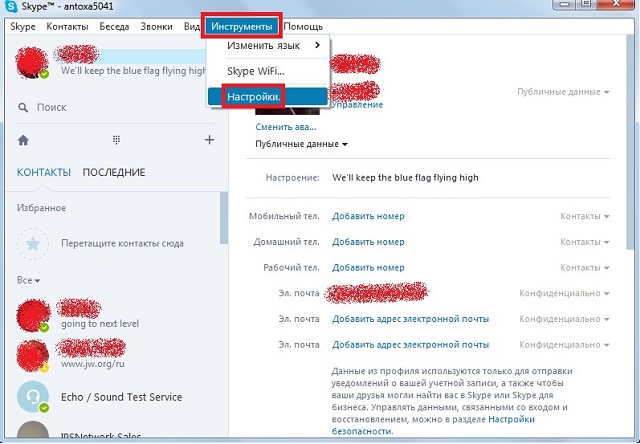Click the plus add contact icon

coord(209,140)
